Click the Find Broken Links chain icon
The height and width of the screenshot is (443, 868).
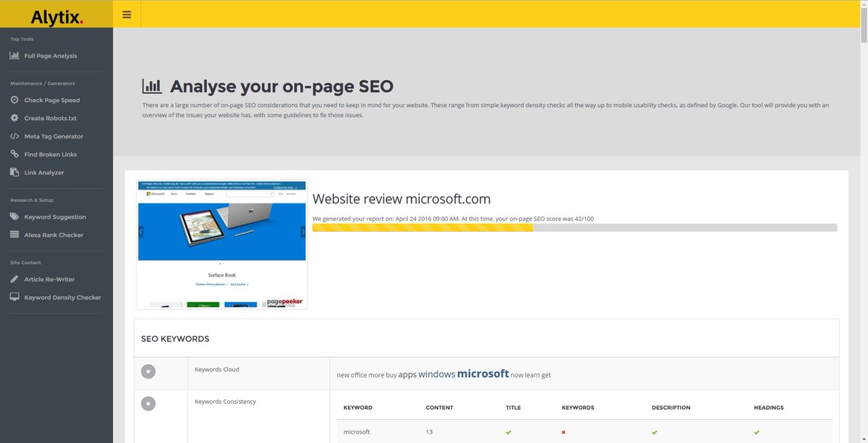coord(14,154)
